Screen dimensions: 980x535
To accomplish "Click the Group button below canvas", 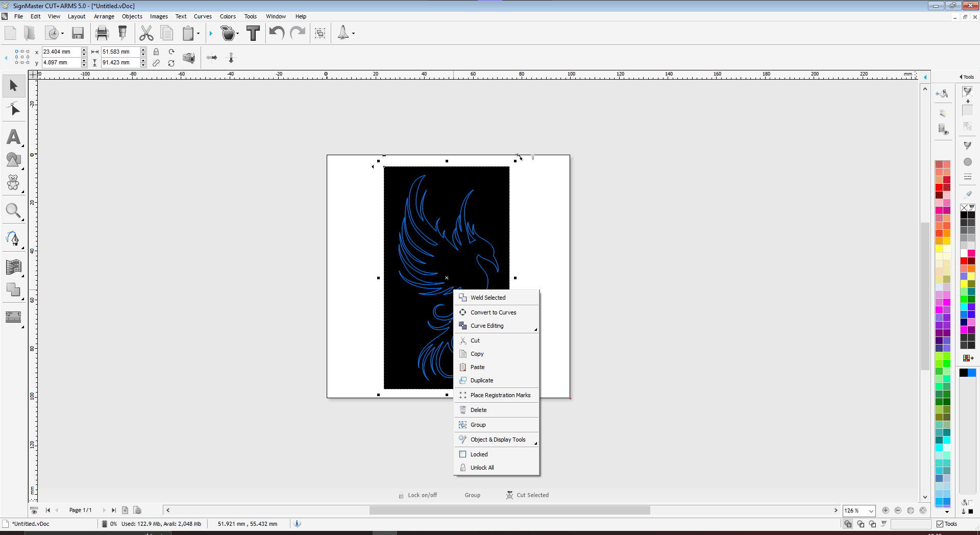I will coord(473,495).
